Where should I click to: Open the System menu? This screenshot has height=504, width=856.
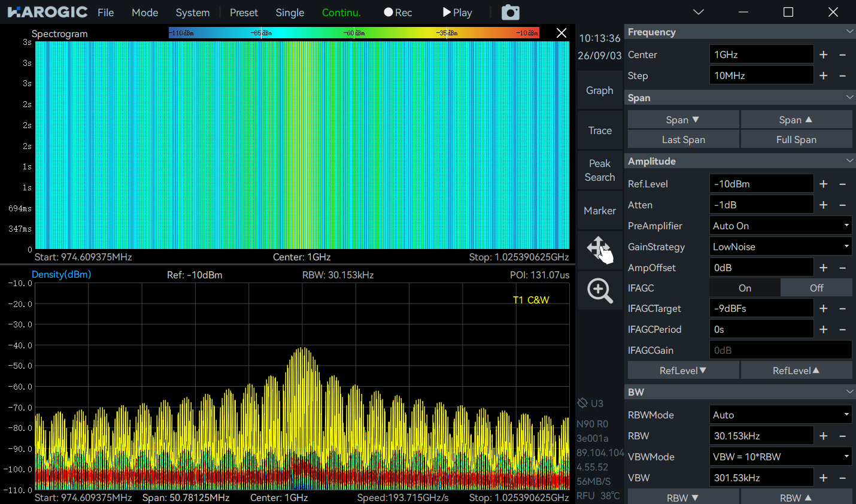click(x=193, y=13)
